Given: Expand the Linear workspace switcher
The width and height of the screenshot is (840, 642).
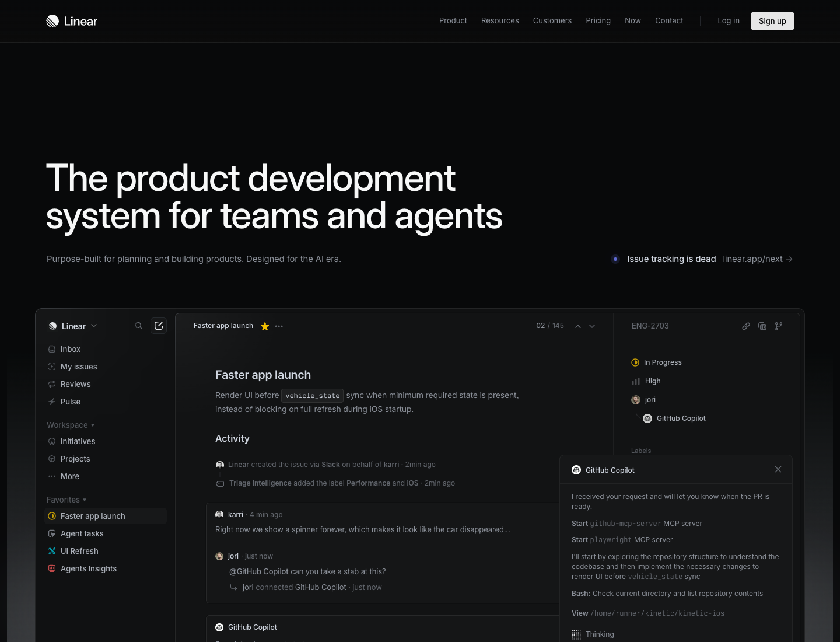Looking at the screenshot, I should tap(72, 326).
